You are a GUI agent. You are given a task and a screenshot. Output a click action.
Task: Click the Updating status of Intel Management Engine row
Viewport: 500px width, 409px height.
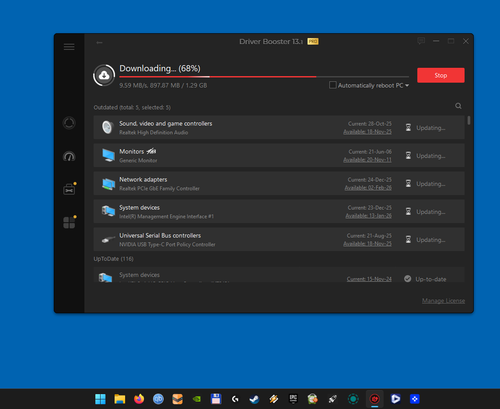coord(431,212)
